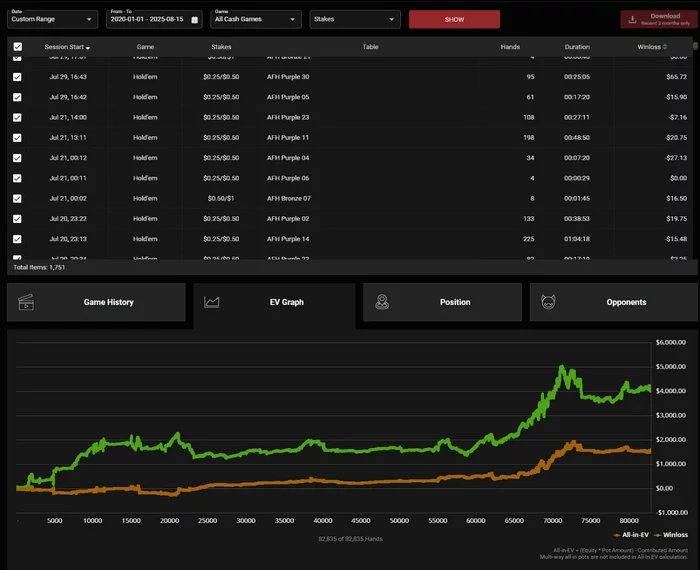The image size is (700, 570).
Task: Click the 70000 hands axis label
Action: (x=552, y=521)
